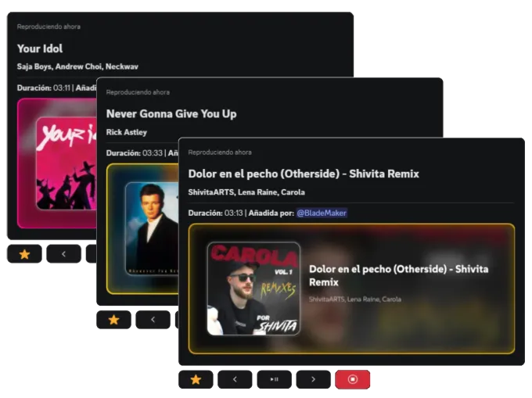
Task: Click the Never Gonna Give You Up title
Action: tap(171, 114)
